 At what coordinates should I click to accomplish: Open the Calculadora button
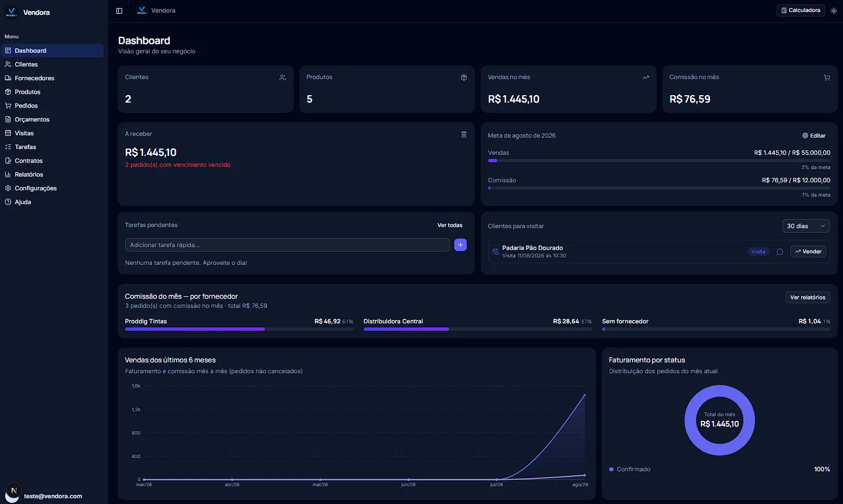(801, 10)
